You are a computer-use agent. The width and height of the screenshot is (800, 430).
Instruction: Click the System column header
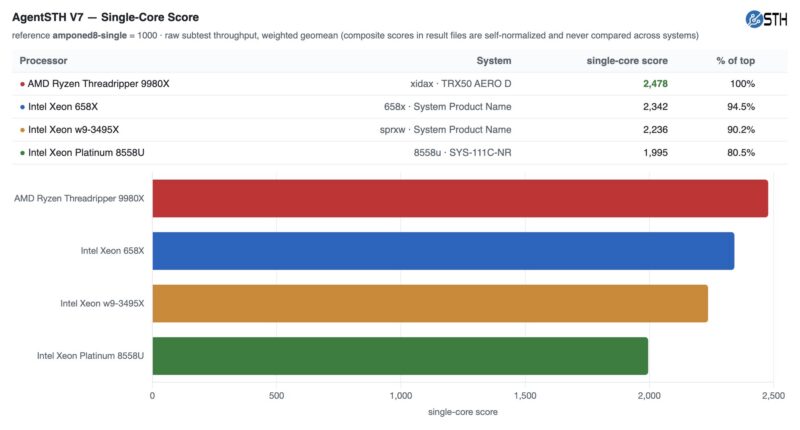coord(493,61)
